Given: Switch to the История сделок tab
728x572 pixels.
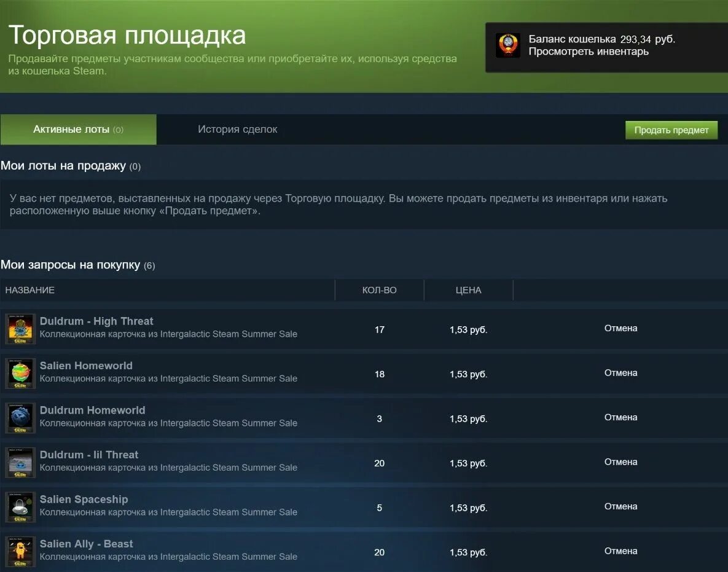Looking at the screenshot, I should 237,130.
